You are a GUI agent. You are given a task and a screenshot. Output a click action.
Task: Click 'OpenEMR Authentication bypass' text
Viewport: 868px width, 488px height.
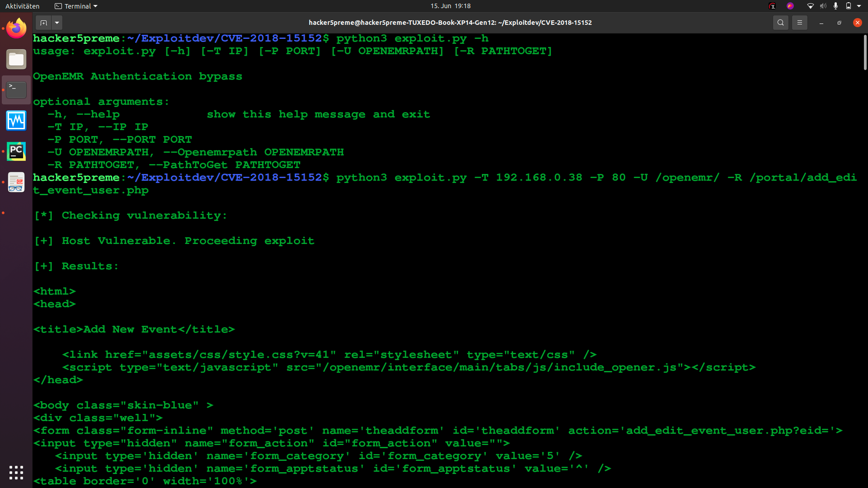[137, 76]
